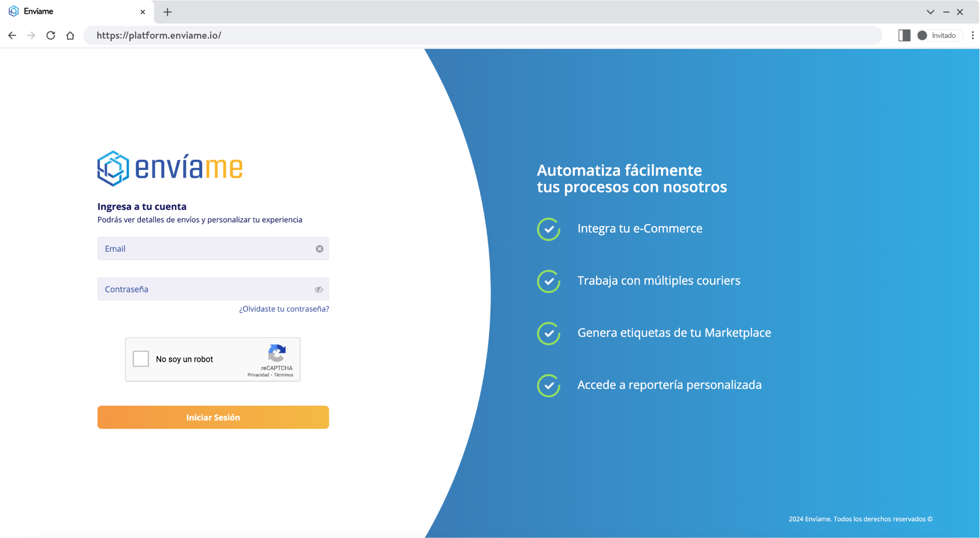Click the reCAPTCHA logo icon

pyautogui.click(x=277, y=353)
